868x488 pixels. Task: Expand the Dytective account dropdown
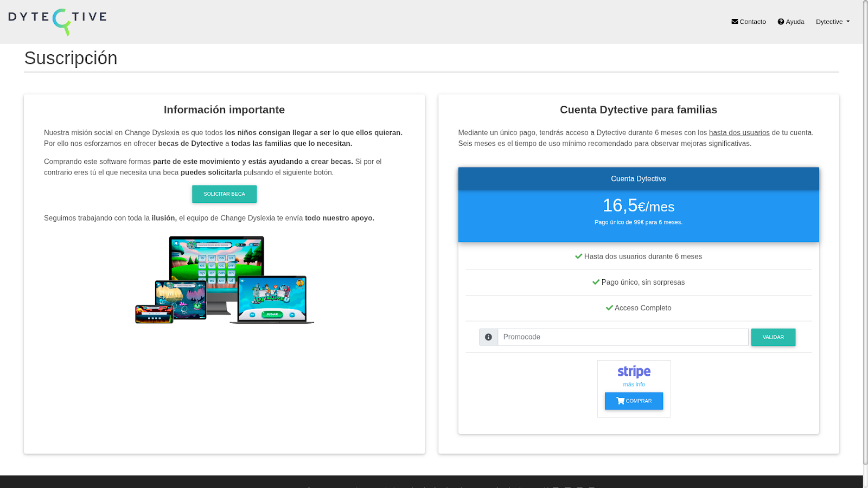833,22
